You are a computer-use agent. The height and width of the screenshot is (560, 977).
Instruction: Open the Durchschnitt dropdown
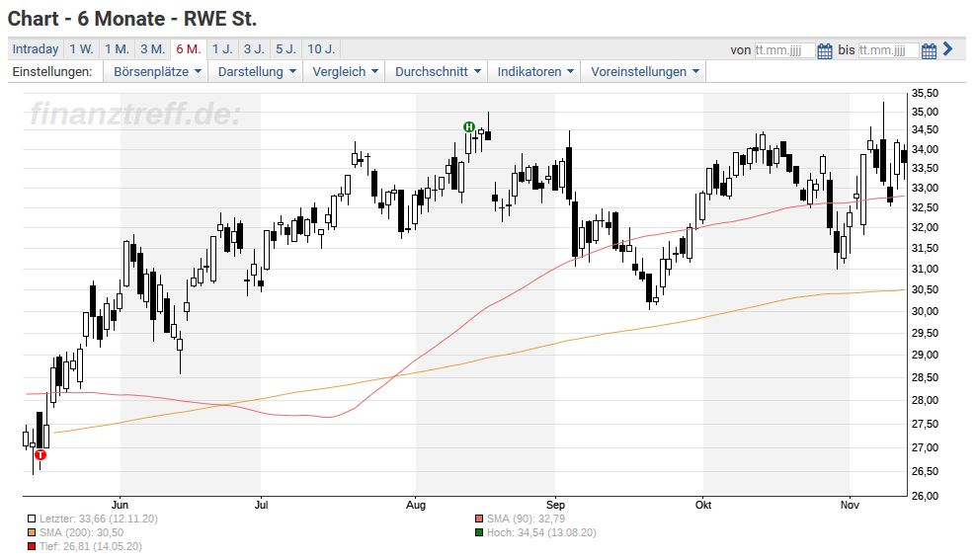pyautogui.click(x=438, y=72)
